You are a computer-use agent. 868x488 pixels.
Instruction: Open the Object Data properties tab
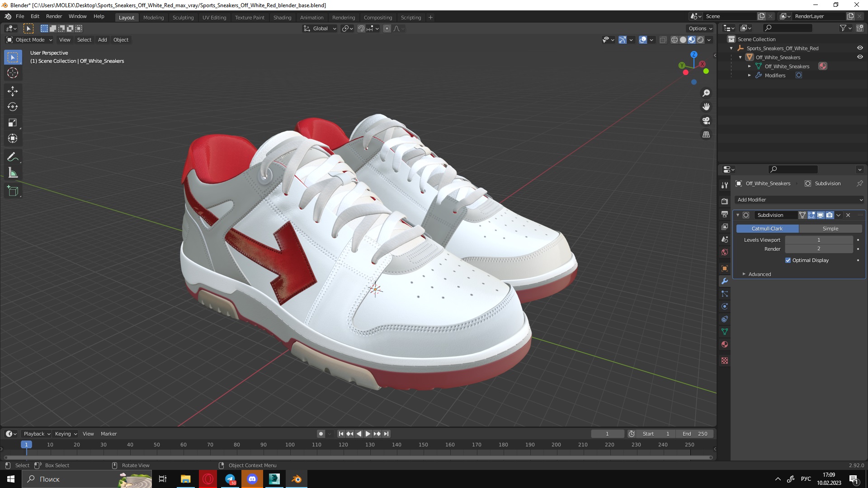pyautogui.click(x=725, y=332)
